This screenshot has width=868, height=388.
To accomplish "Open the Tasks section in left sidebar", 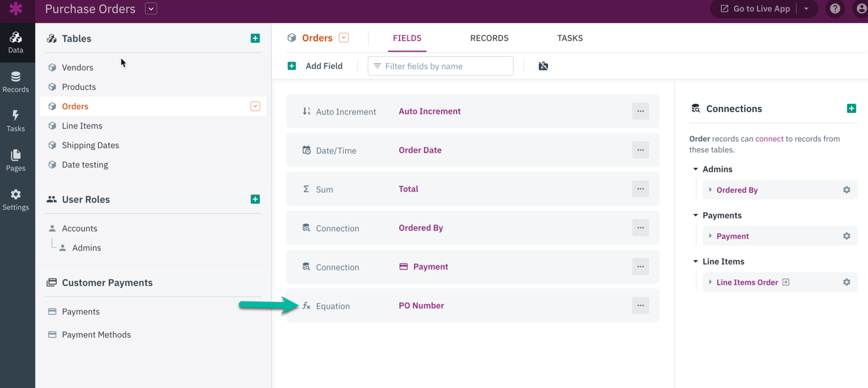I will [16, 120].
